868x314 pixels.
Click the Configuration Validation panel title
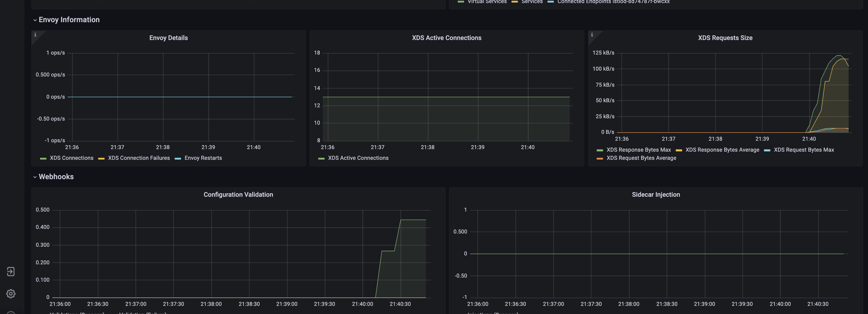click(x=238, y=194)
